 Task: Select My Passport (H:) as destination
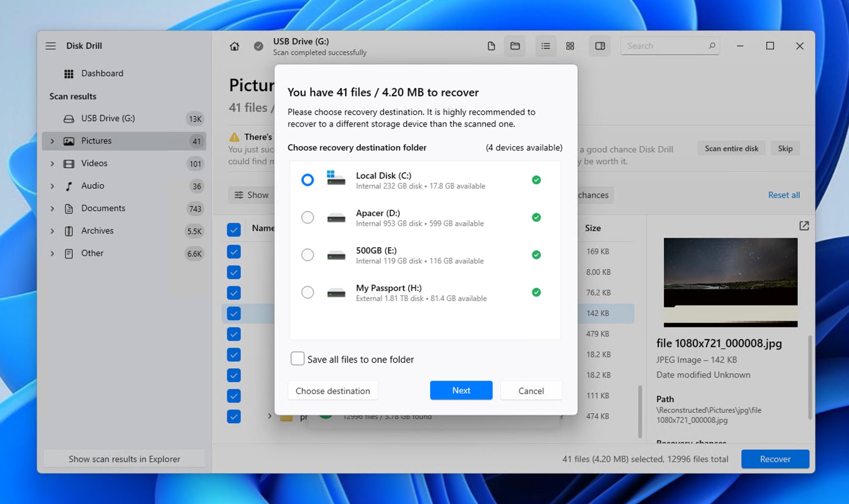pyautogui.click(x=307, y=292)
